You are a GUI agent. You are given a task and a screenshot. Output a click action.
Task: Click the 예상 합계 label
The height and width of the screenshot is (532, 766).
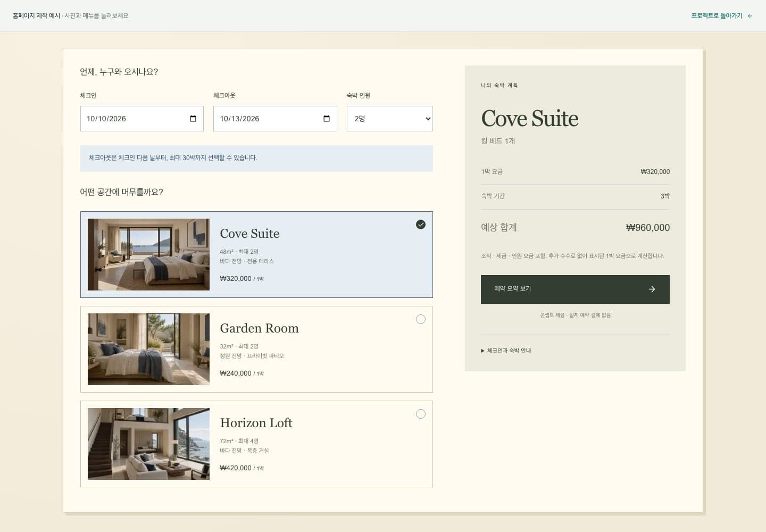[499, 228]
